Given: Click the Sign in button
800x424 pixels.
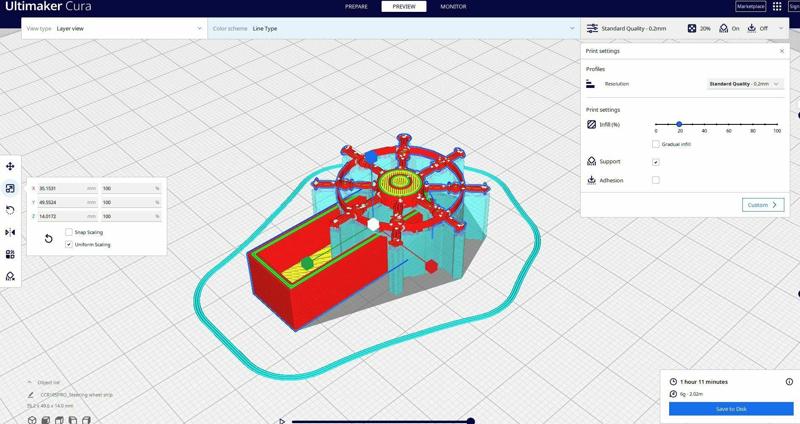Looking at the screenshot, I should [x=794, y=7].
